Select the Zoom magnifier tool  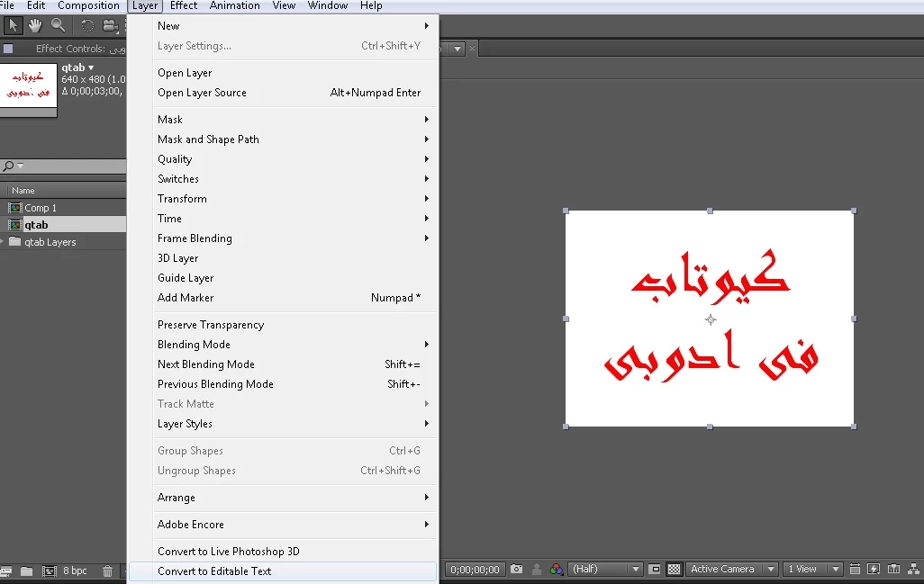pyautogui.click(x=58, y=25)
